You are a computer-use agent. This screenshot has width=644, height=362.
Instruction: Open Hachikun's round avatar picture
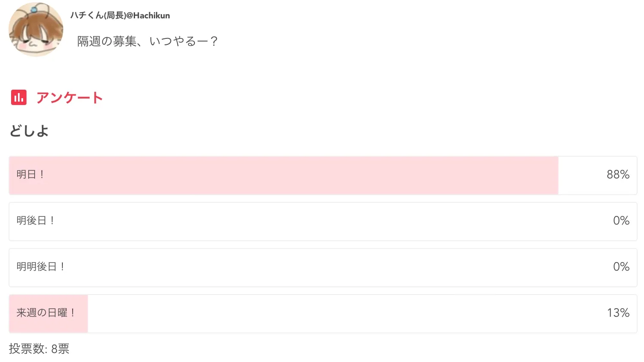click(36, 30)
